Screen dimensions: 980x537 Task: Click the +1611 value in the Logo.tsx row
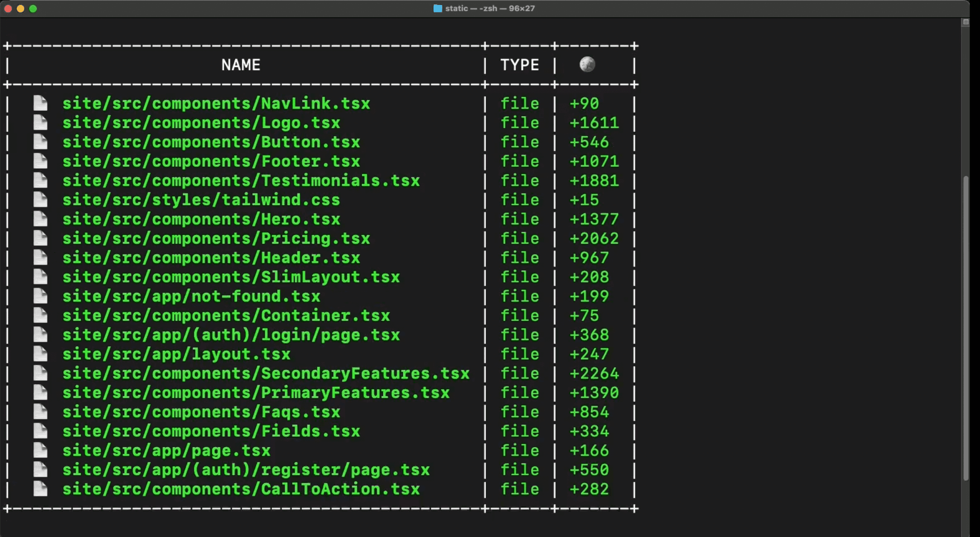tap(594, 123)
